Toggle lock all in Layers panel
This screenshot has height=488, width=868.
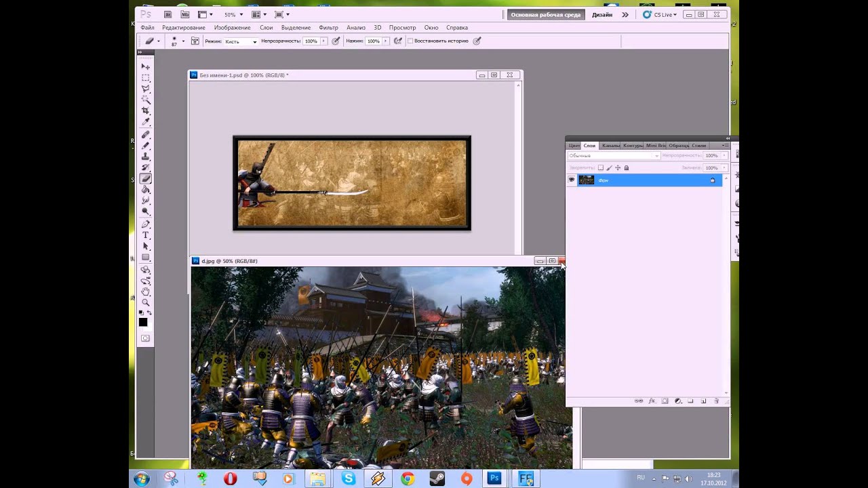click(627, 167)
